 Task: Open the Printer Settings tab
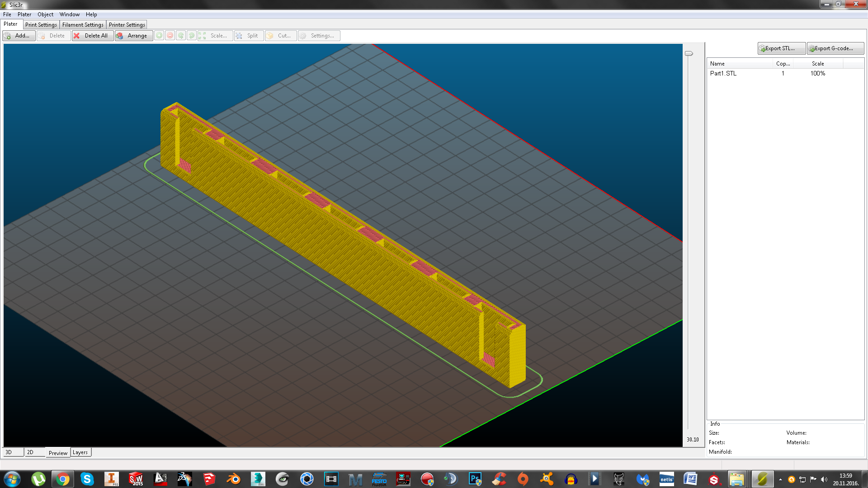click(127, 25)
